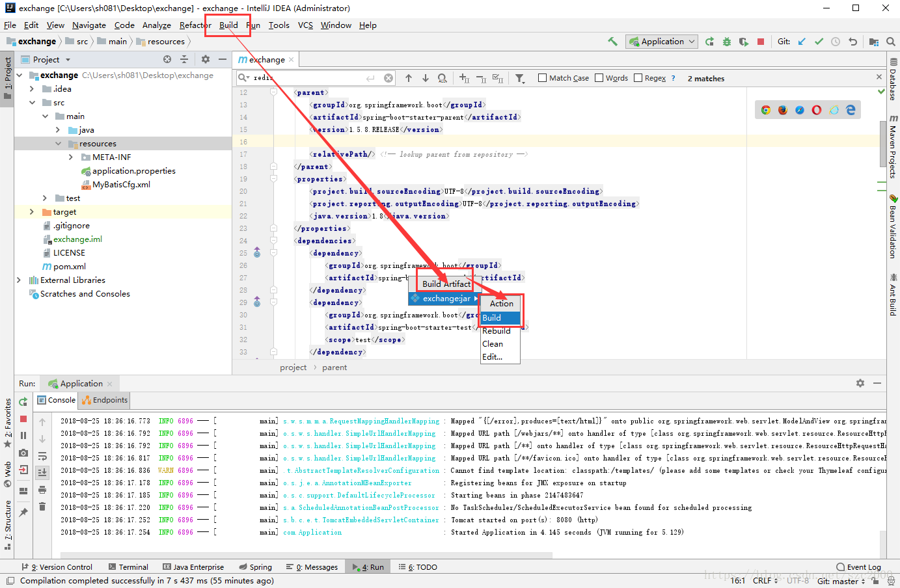Screen dimensions: 900x588
Task: Expand the test folder
Action: click(x=45, y=198)
